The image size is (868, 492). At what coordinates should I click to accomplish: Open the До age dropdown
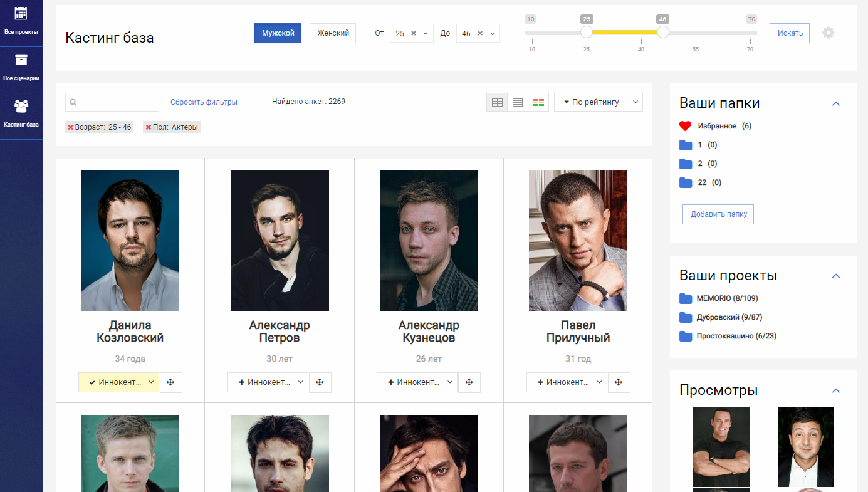pyautogui.click(x=493, y=33)
